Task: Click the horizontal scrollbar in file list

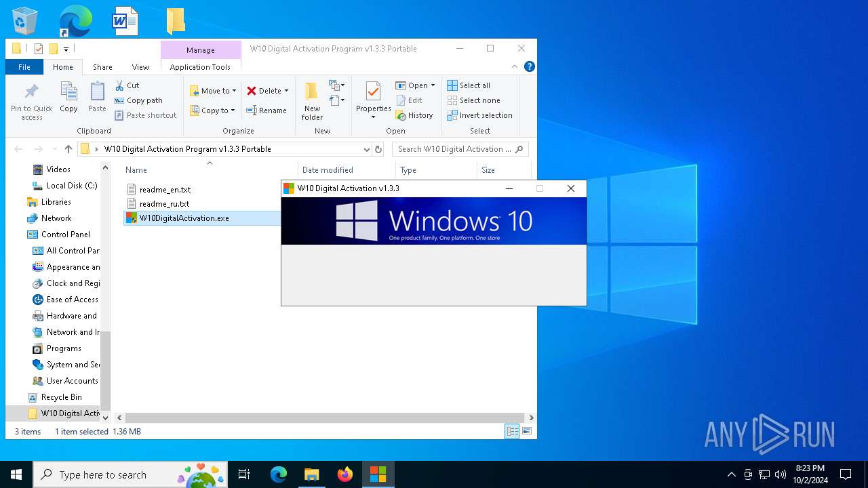Action: 325,418
